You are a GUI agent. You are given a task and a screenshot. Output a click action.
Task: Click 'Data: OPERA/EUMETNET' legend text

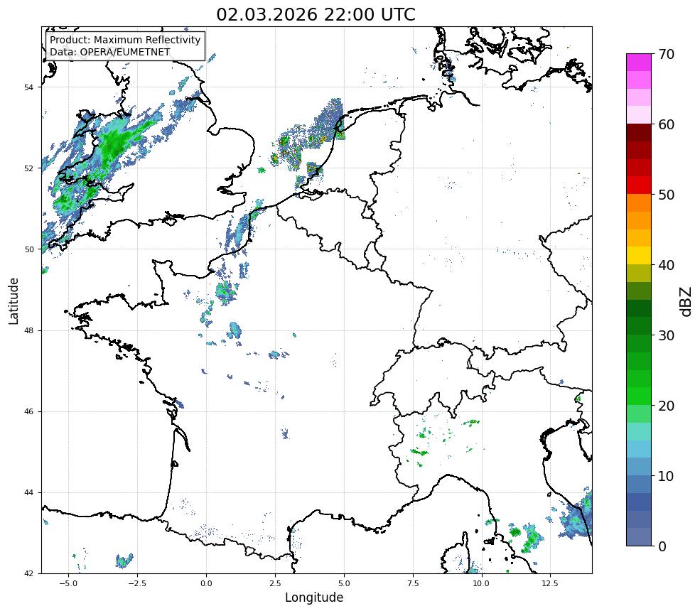point(110,52)
